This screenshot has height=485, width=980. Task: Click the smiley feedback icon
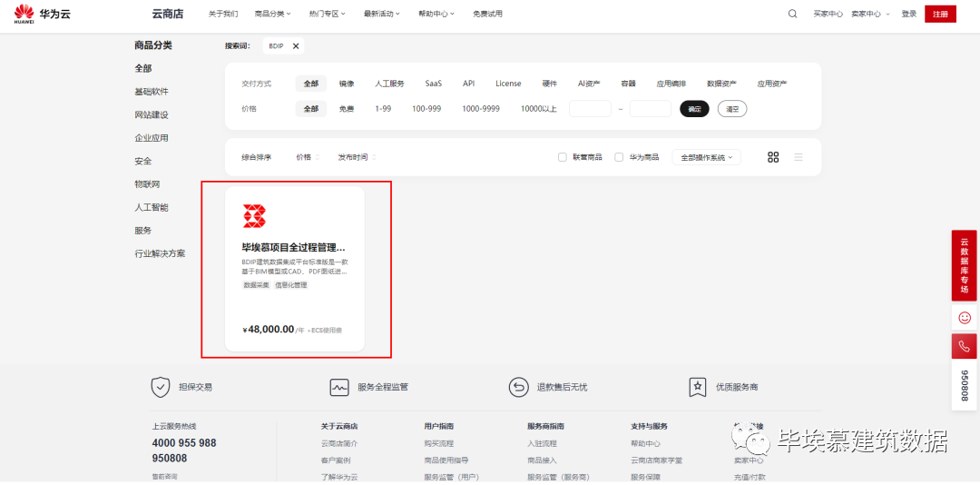964,317
